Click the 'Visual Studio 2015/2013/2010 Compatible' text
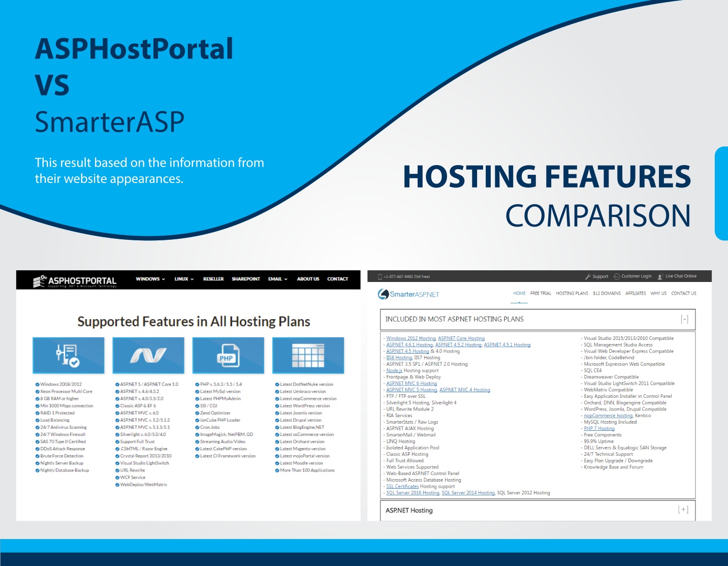 628,338
